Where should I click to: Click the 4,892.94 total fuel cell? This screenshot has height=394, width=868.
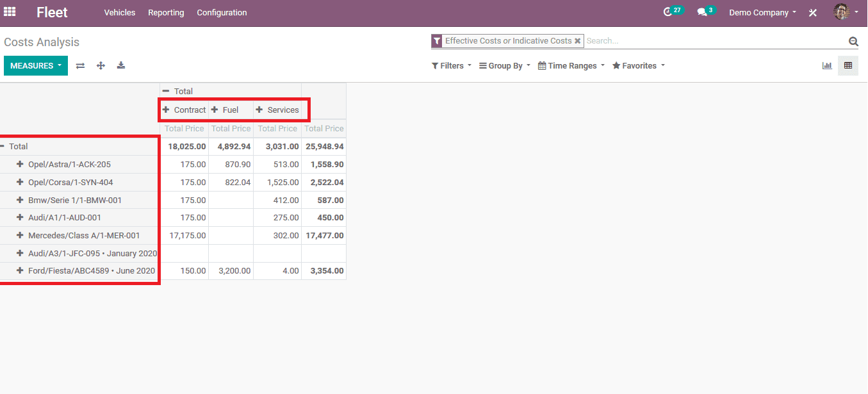pyautogui.click(x=231, y=147)
